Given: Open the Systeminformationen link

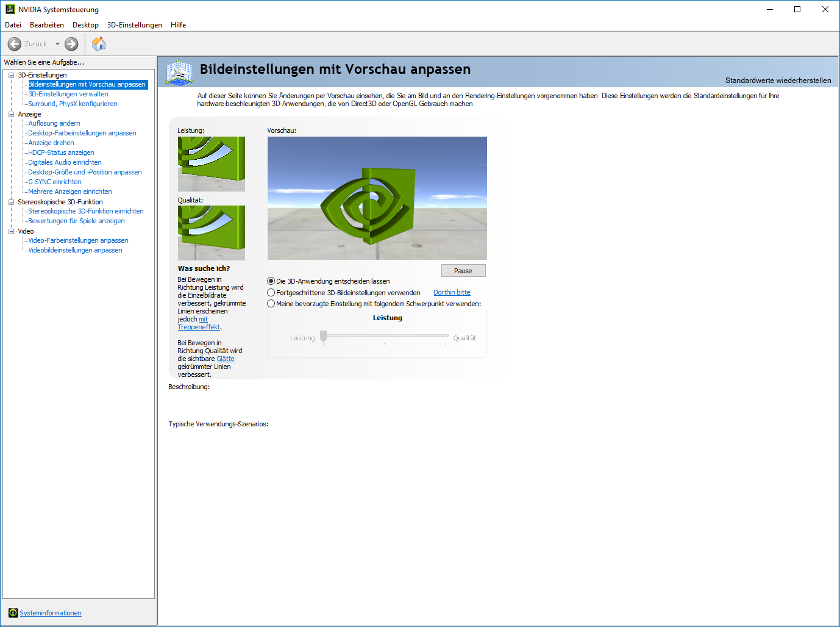Looking at the screenshot, I should pos(51,613).
